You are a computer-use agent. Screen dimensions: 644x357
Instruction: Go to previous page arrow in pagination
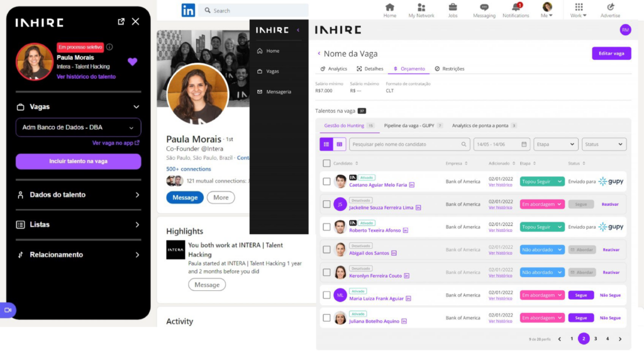tap(559, 339)
